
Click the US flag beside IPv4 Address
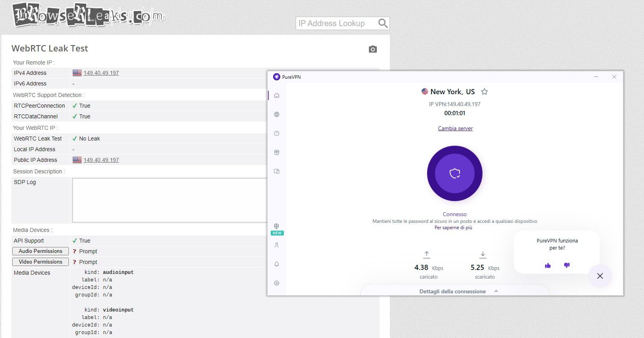[x=77, y=73]
